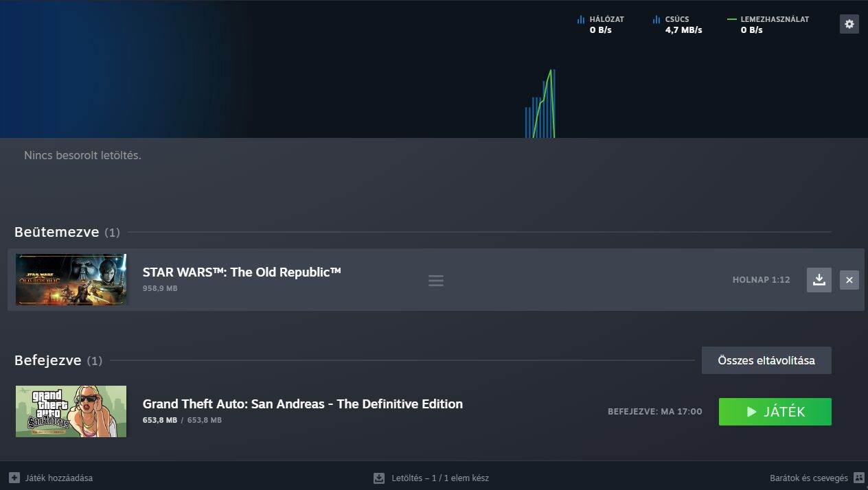Click Játék hozzáadása text link

coord(59,478)
